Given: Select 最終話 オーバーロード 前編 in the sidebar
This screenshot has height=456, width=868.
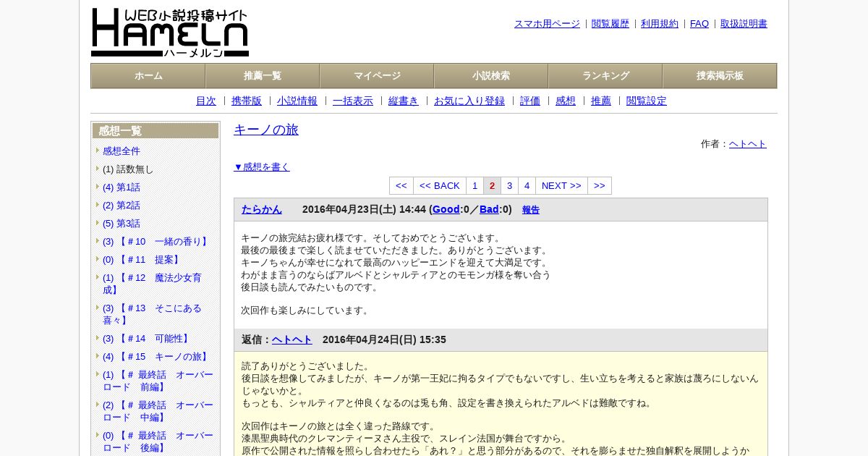Looking at the screenshot, I should (x=158, y=381).
